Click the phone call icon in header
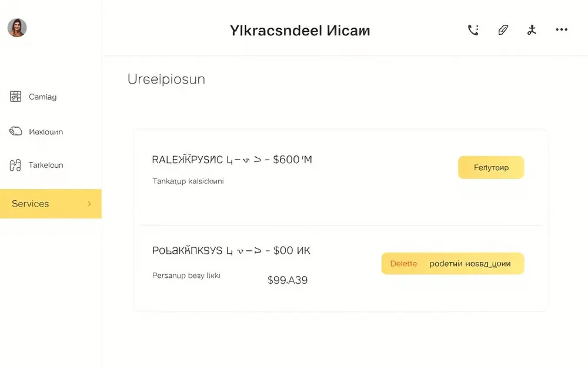Image resolution: width=588 pixels, height=368 pixels. point(473,30)
